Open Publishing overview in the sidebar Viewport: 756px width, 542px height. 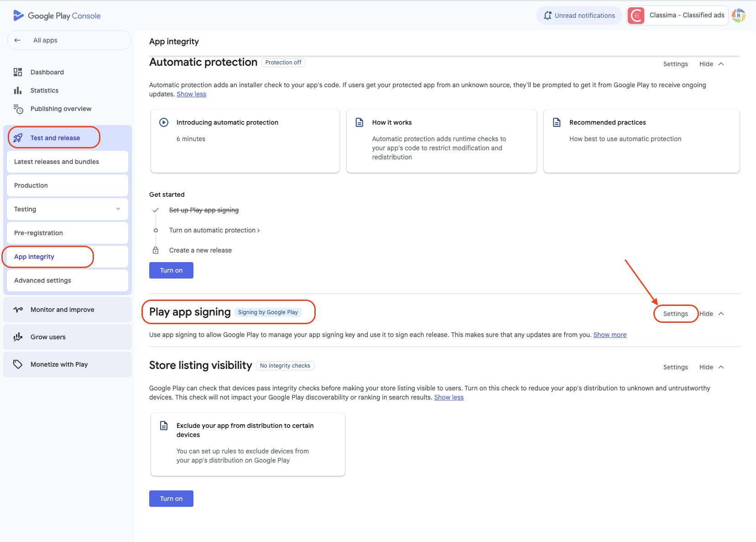(61, 109)
